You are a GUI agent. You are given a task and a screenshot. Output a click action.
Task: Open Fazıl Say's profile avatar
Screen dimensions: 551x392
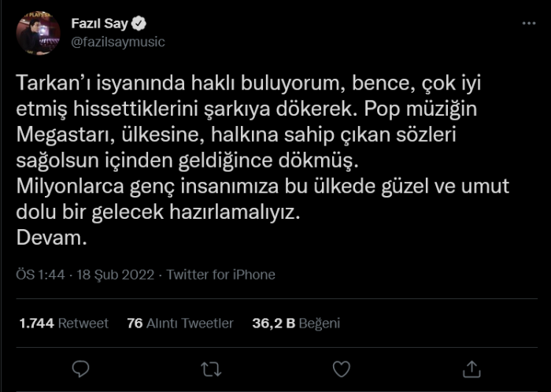(39, 33)
